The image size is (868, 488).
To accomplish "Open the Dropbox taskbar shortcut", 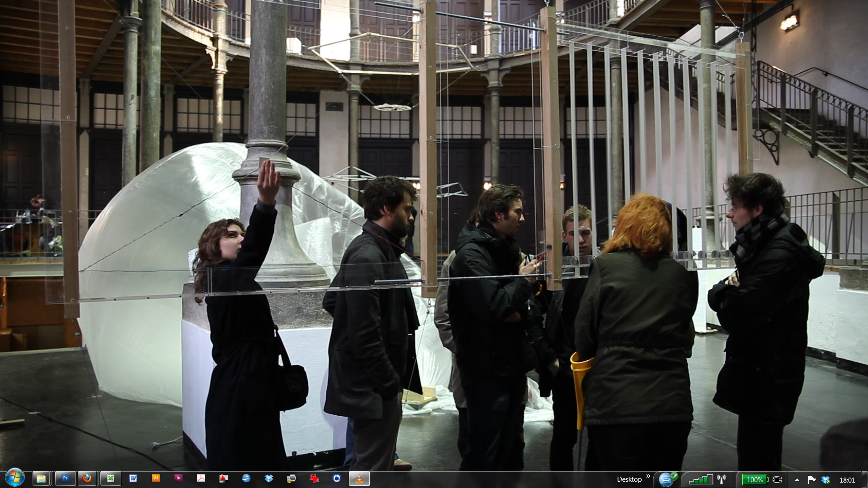I will pyautogui.click(x=269, y=479).
